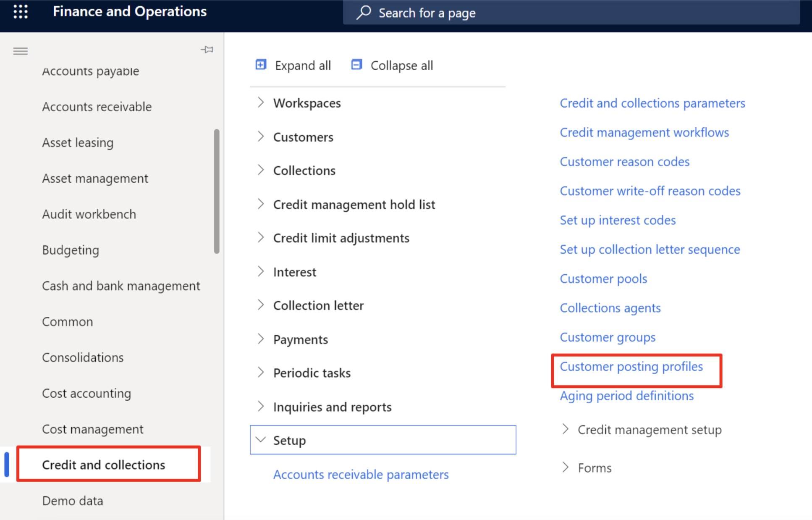Viewport: 812px width, 520px height.
Task: Open Customer posting profiles link
Action: tap(631, 366)
